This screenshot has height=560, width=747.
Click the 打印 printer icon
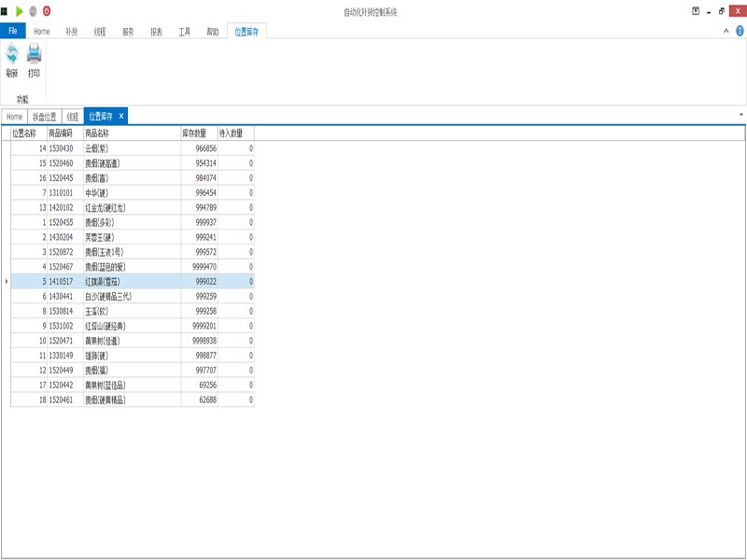(x=34, y=56)
